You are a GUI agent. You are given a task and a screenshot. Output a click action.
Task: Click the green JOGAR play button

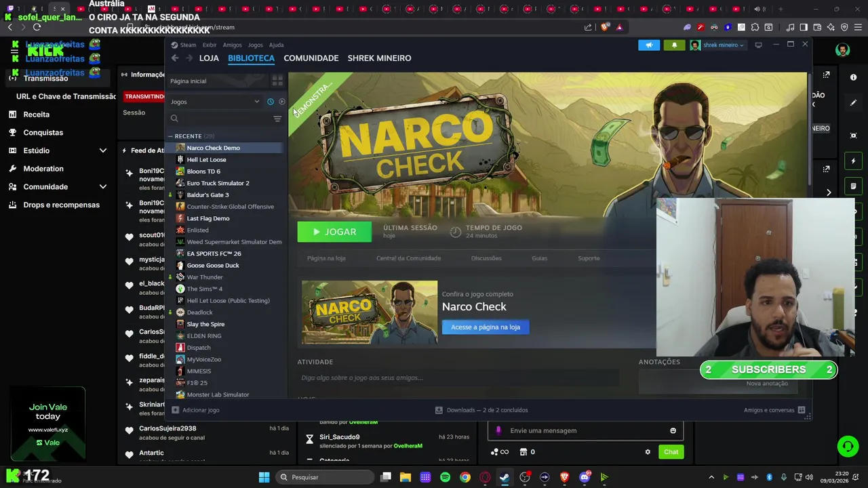point(334,232)
